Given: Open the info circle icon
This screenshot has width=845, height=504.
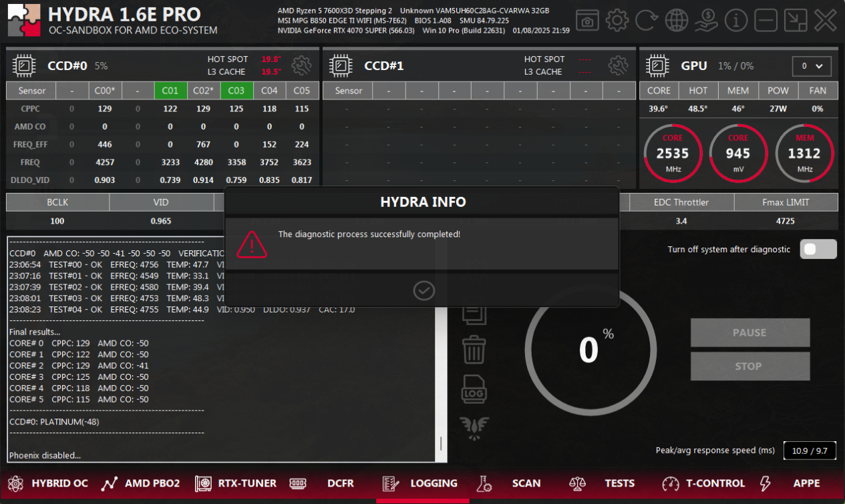Looking at the screenshot, I should pos(736,21).
